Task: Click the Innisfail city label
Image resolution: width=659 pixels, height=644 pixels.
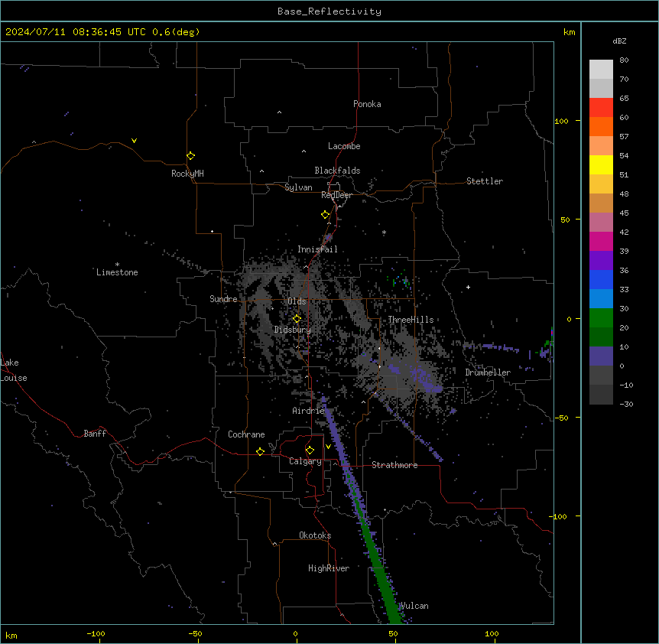Action: (318, 249)
